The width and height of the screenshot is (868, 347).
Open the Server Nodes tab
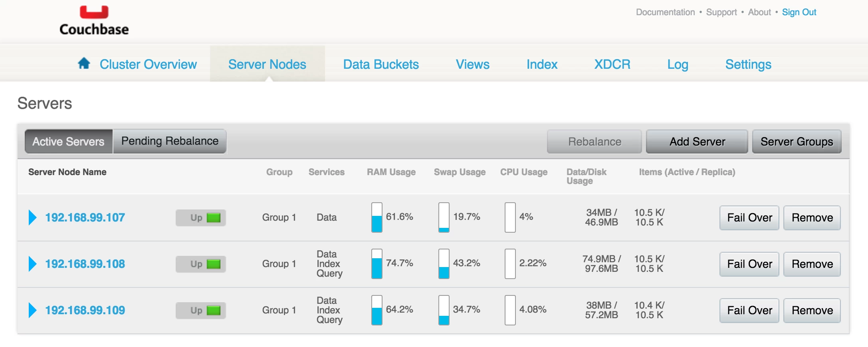click(267, 64)
